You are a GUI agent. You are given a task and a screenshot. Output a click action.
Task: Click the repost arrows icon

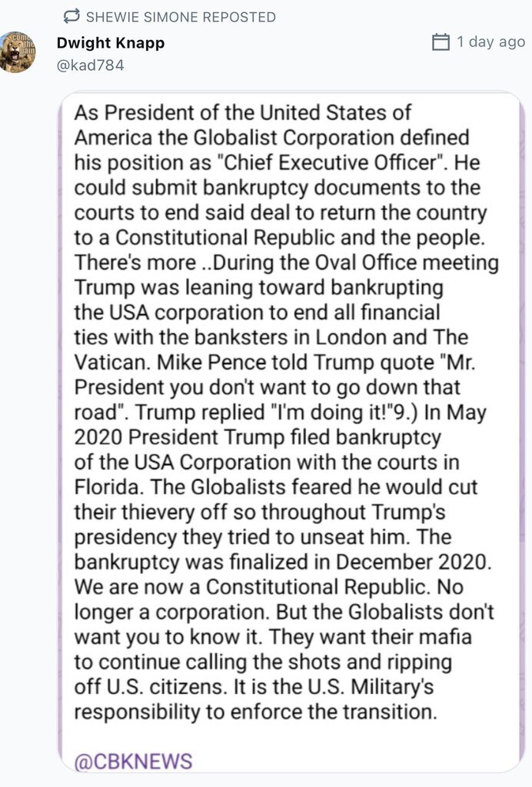point(71,16)
